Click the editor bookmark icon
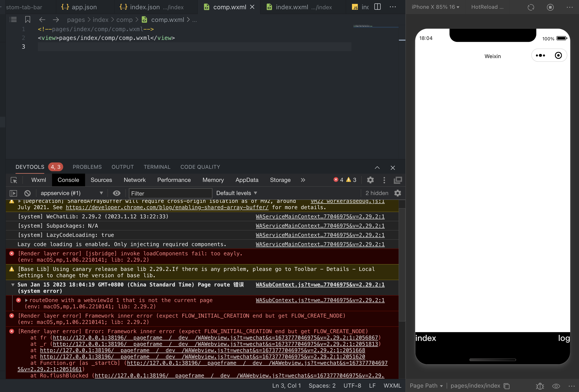The image size is (579, 392). coord(28,19)
